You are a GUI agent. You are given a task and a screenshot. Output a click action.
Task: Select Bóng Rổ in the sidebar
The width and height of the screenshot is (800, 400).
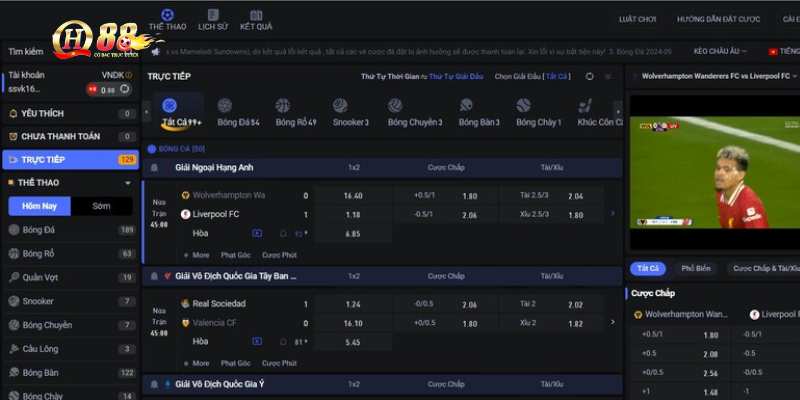click(x=70, y=254)
